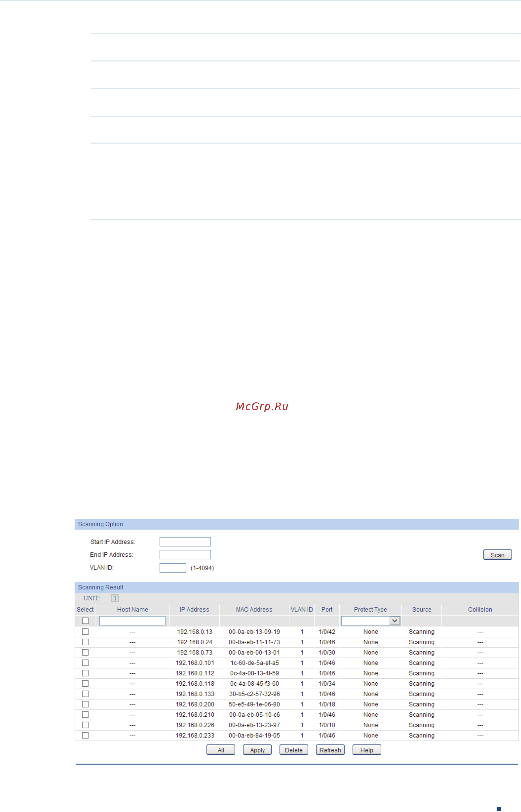Click MAC address 00-0a-eb-05-10-c6
This screenshot has width=521, height=812.
[254, 715]
